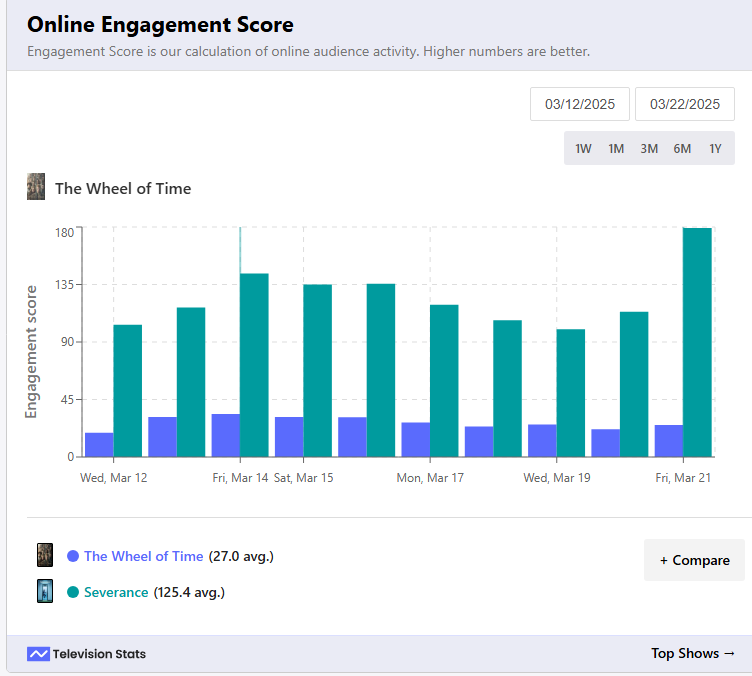
Task: Open the end date field 03/22/2025
Action: click(685, 104)
